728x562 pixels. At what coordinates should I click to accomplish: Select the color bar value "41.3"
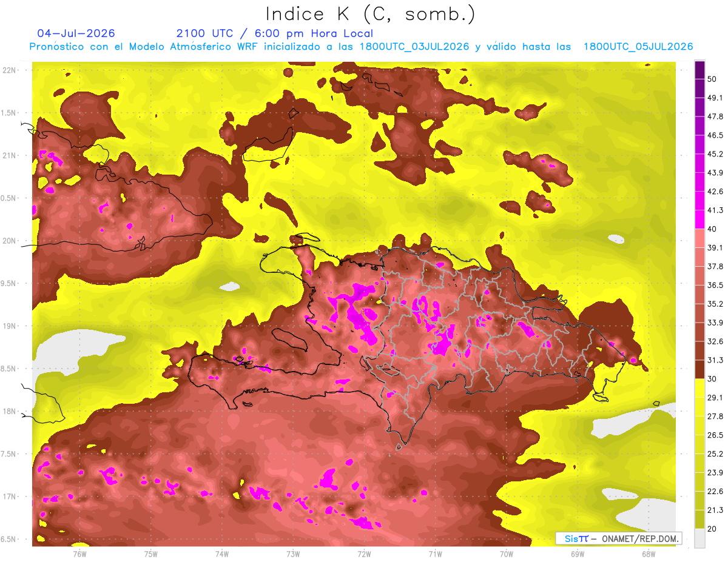(x=715, y=210)
